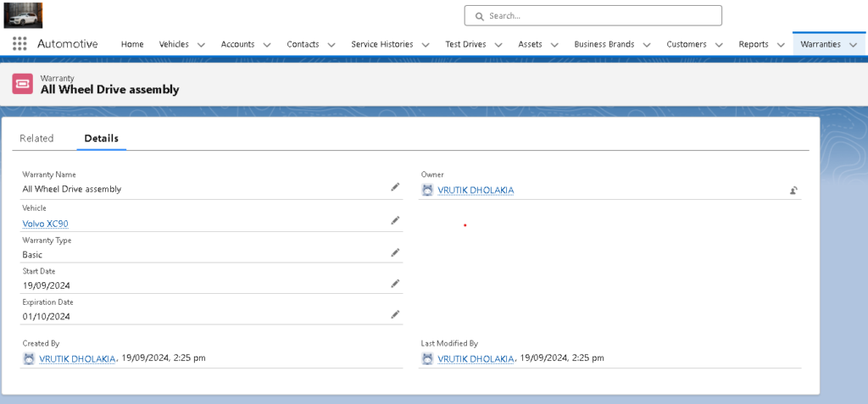
Task: Switch to the Related tab
Action: pos(36,138)
